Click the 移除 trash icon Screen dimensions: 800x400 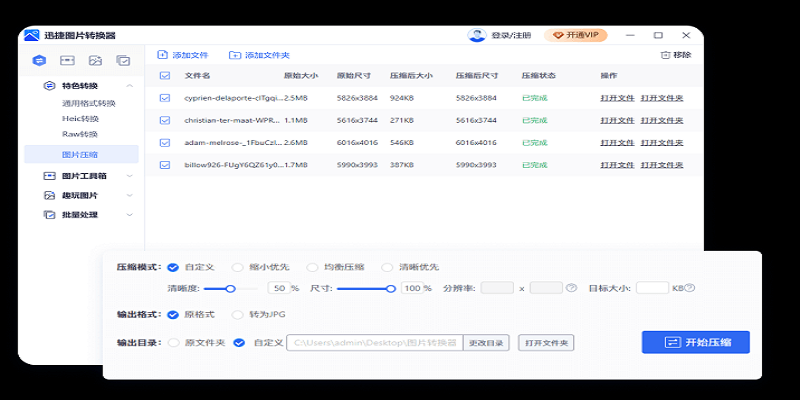pyautogui.click(x=665, y=55)
